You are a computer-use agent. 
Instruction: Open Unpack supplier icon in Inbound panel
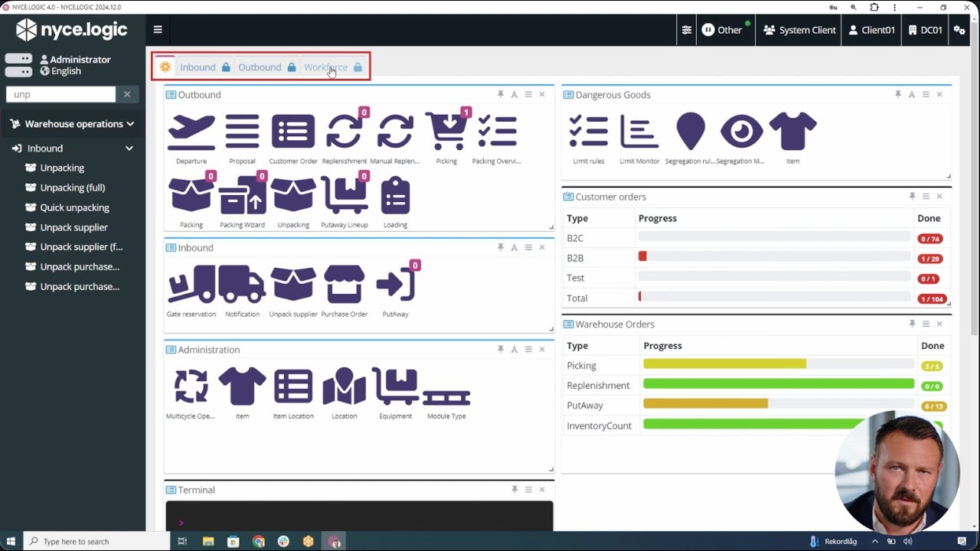[293, 285]
